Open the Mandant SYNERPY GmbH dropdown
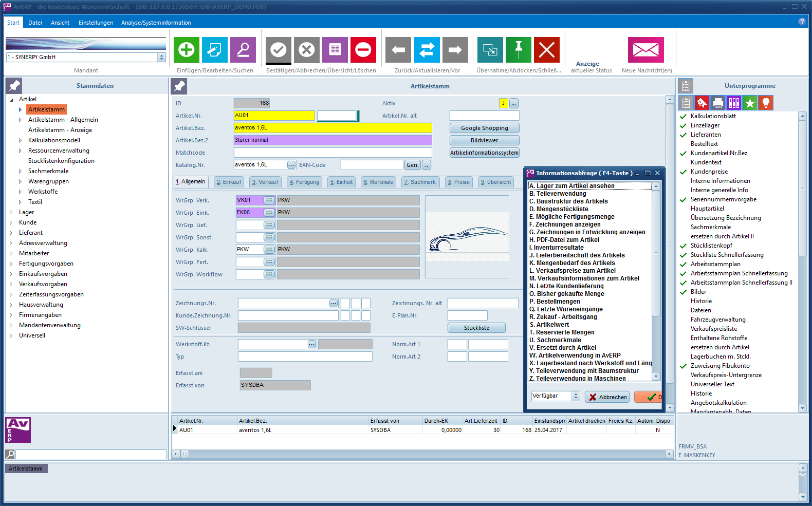The image size is (812, 506). (x=161, y=58)
